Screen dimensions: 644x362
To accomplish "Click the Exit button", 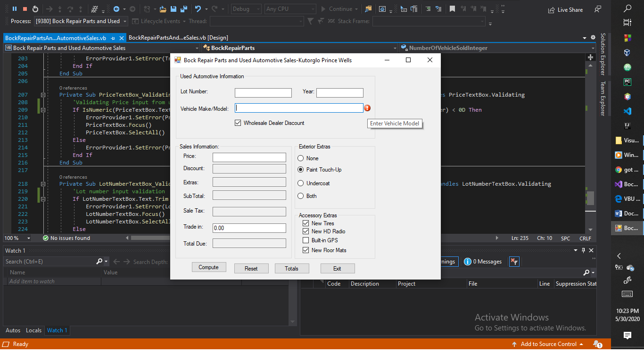I will pyautogui.click(x=338, y=269).
